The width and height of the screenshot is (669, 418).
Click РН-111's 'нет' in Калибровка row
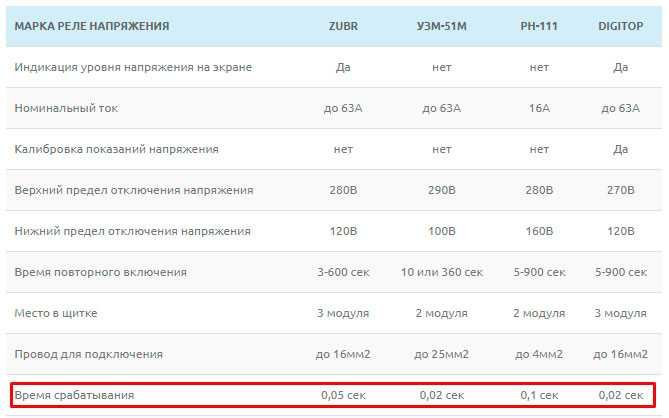point(539,149)
